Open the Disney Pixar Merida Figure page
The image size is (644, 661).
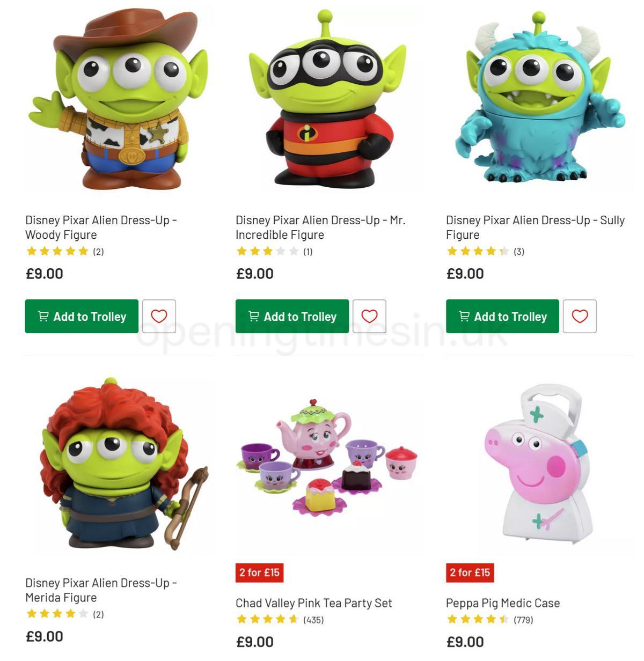102,590
